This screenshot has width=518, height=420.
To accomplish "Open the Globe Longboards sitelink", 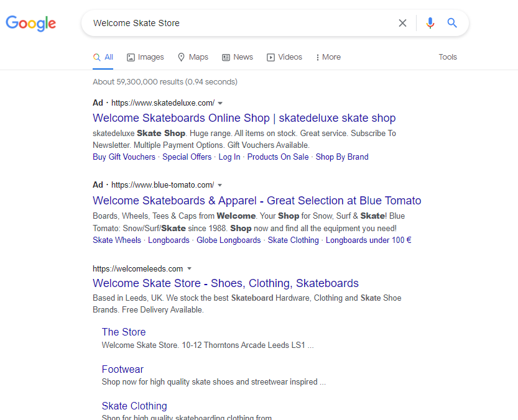I will [229, 240].
